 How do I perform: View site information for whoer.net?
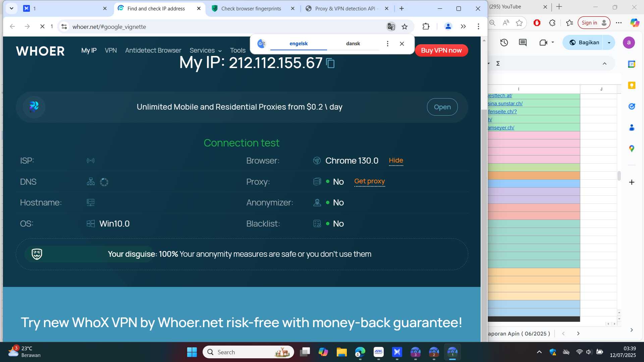coord(64,26)
